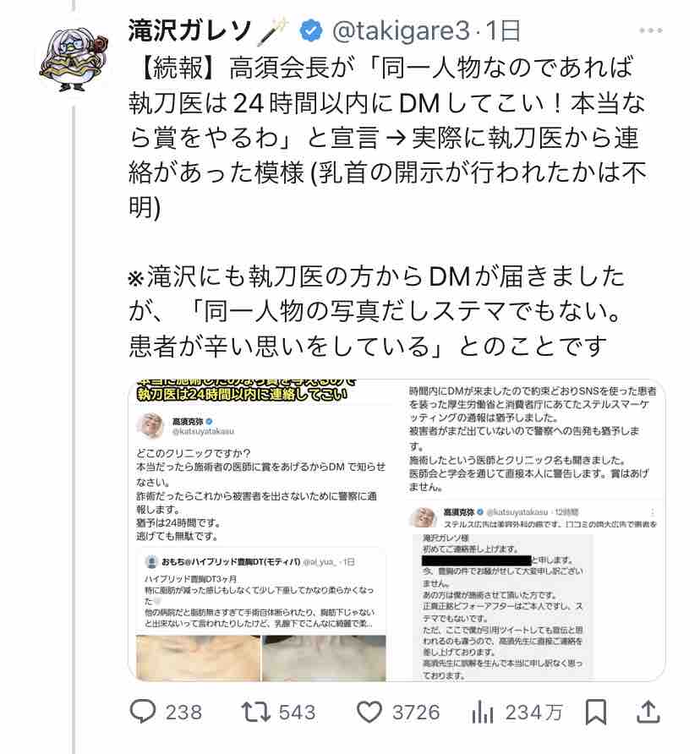Viewport: 700px width, 754px height.
Task: Click the 高須克弥 avatar in left image
Action: pyautogui.click(x=150, y=425)
